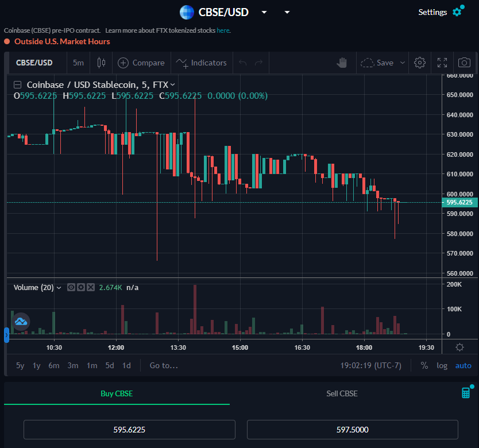
Task: Open the candlestick chart style selector
Action: click(x=102, y=63)
